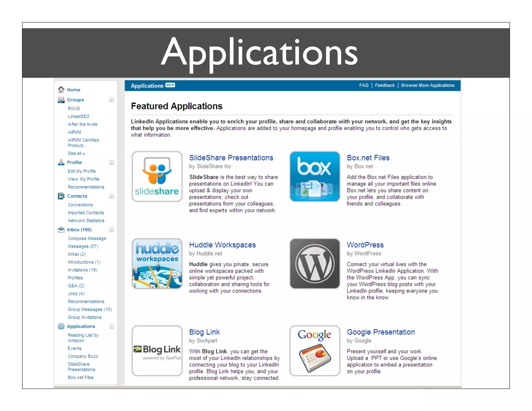The image size is (532, 411).
Task: Open Jobs (4)
Action: pos(76,294)
